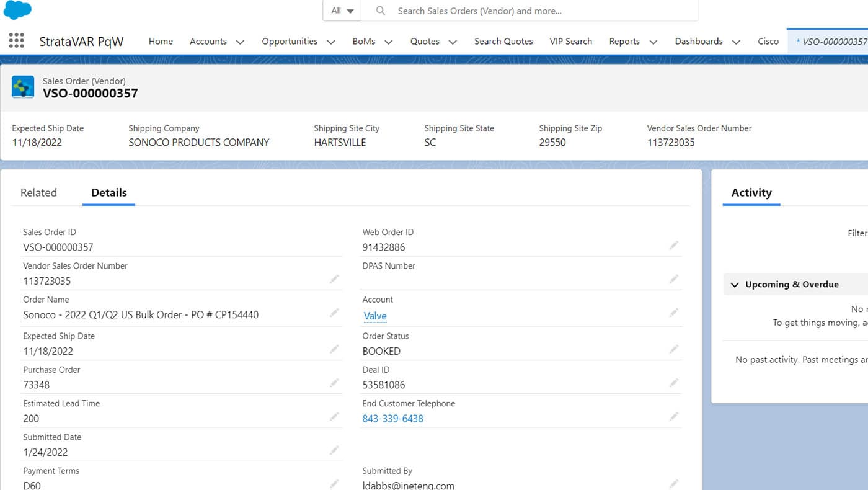
Task: Click the phone number 843-339-6438
Action: point(392,419)
